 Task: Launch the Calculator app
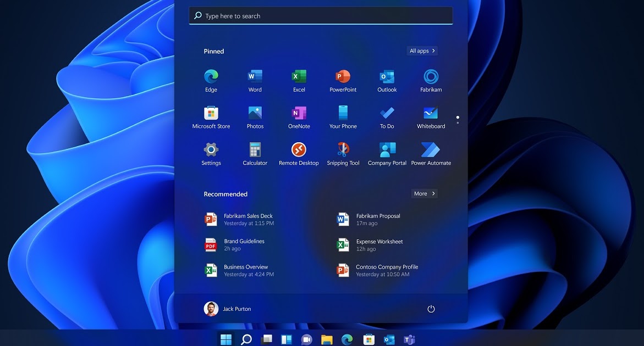pos(255,154)
